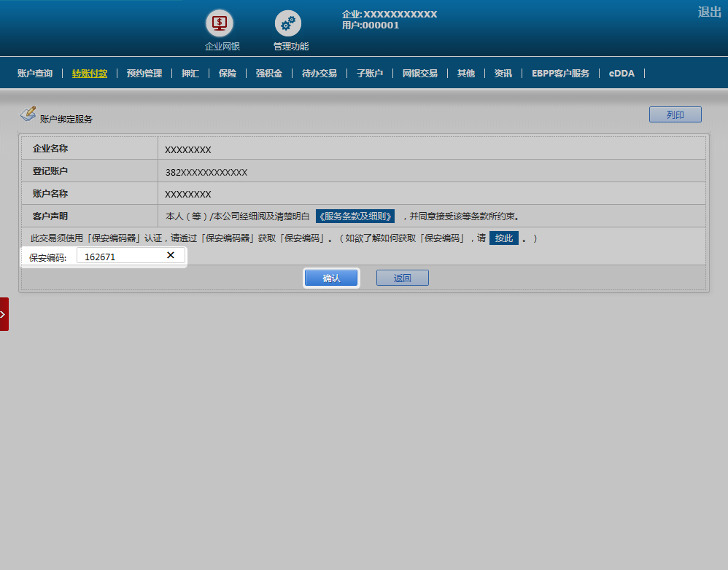Click the 列印 print button

pos(675,114)
